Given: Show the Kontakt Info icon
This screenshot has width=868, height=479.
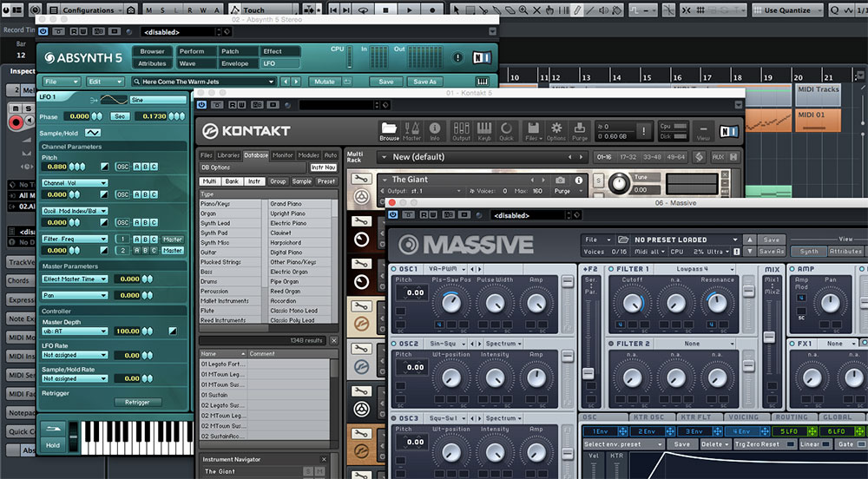Looking at the screenshot, I should (435, 131).
